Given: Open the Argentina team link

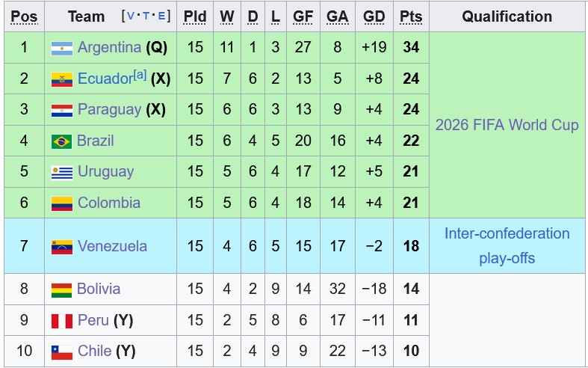Looking at the screenshot, I should (109, 47).
